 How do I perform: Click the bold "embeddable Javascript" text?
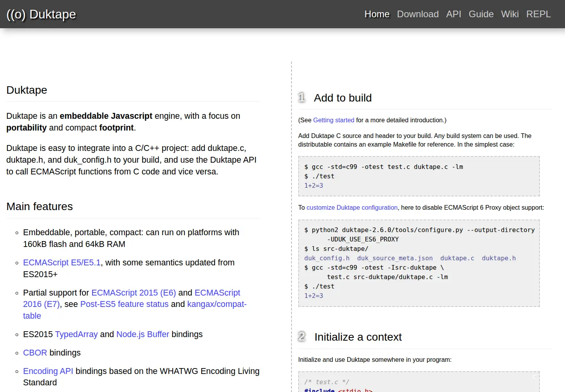[106, 116]
